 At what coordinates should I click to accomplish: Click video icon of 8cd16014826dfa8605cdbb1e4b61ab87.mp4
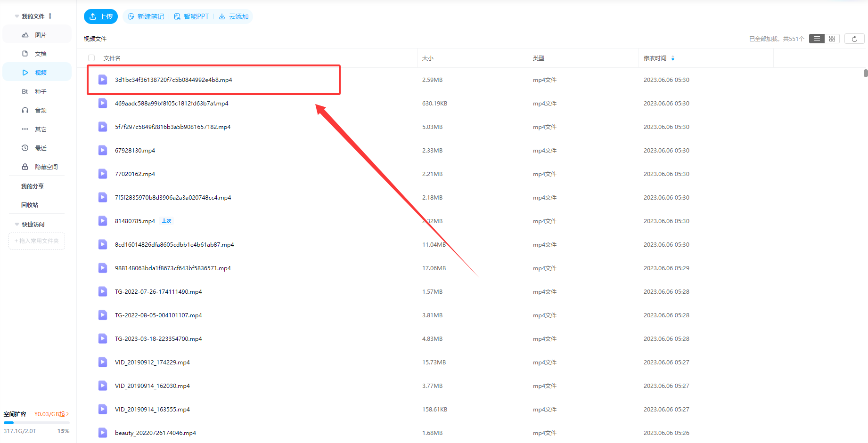(x=103, y=244)
